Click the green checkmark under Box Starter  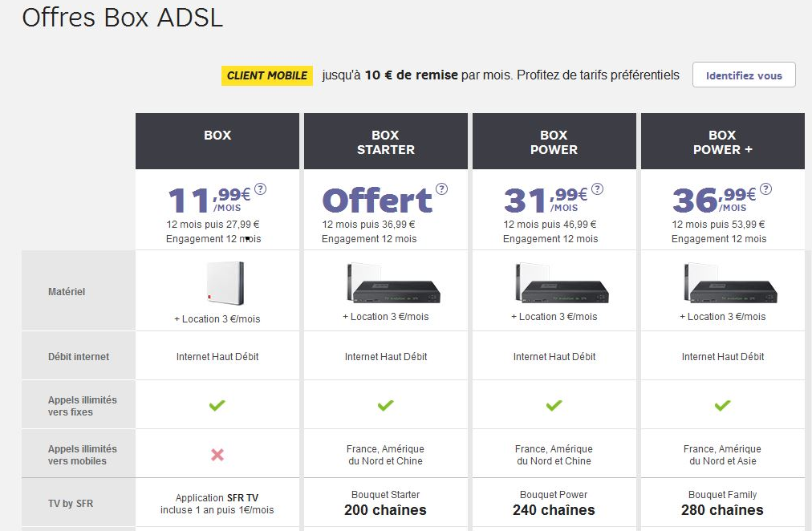(386, 406)
